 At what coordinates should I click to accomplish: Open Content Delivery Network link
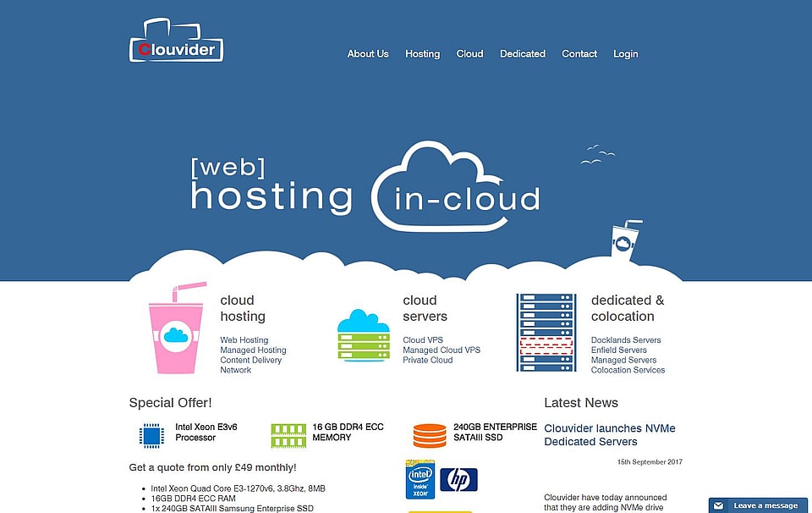(x=250, y=365)
